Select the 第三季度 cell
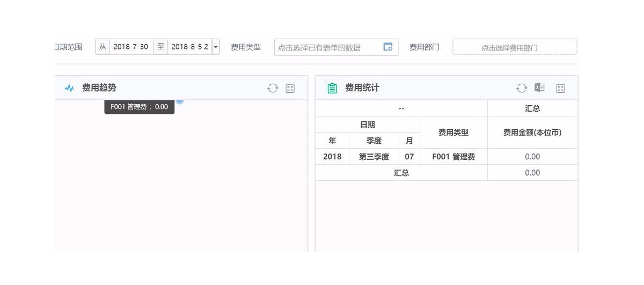The image size is (644, 285). coord(374,157)
